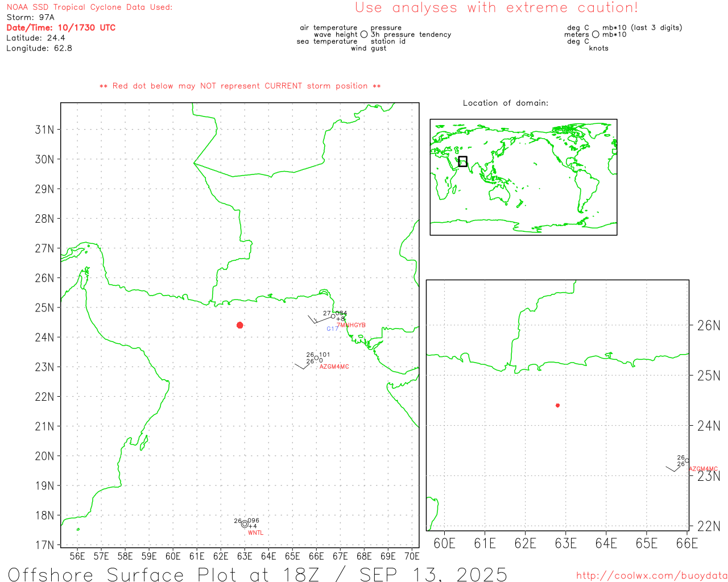Click the '21N' latitude label on main map
This screenshot has height=582, width=728.
pos(44,426)
